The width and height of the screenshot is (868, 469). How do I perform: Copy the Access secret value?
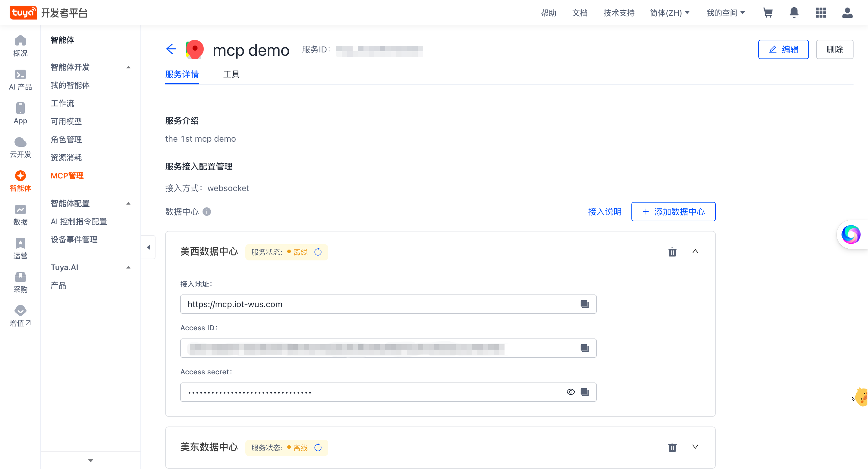pyautogui.click(x=584, y=392)
